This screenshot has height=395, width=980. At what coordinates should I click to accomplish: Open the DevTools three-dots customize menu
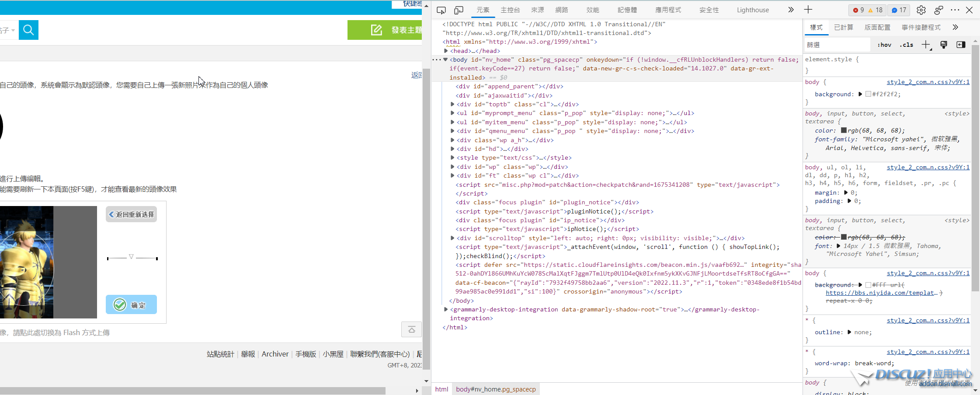(x=955, y=10)
